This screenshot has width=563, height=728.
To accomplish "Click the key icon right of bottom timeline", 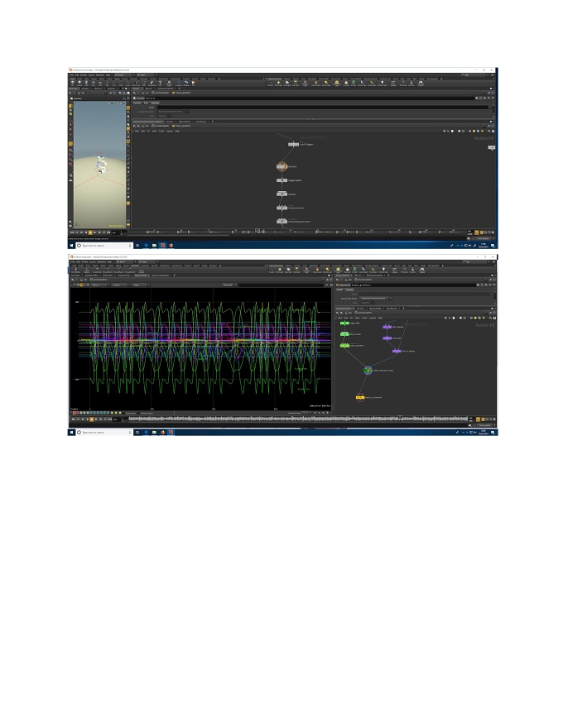I will (478, 419).
